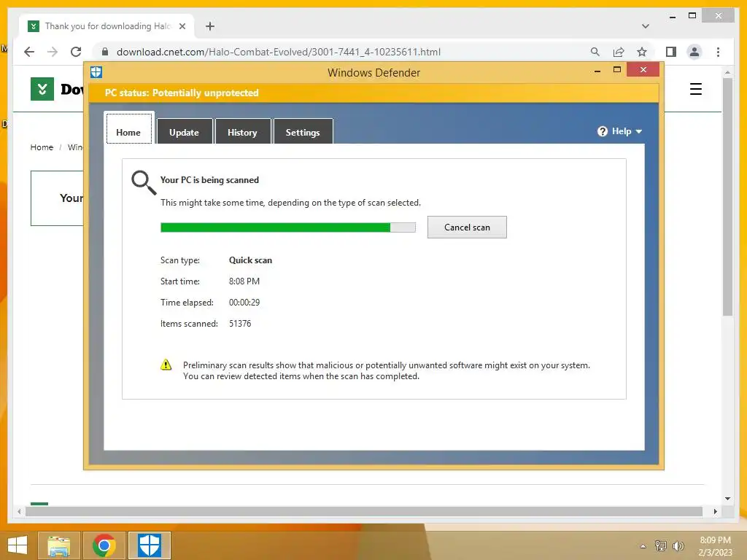
Task: Click Chrome forward navigation arrow
Action: (53, 52)
